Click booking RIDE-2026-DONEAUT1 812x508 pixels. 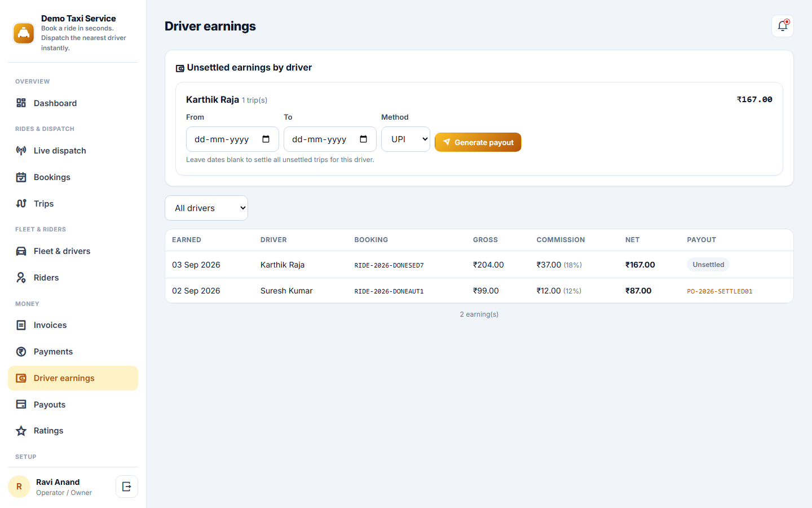point(389,291)
